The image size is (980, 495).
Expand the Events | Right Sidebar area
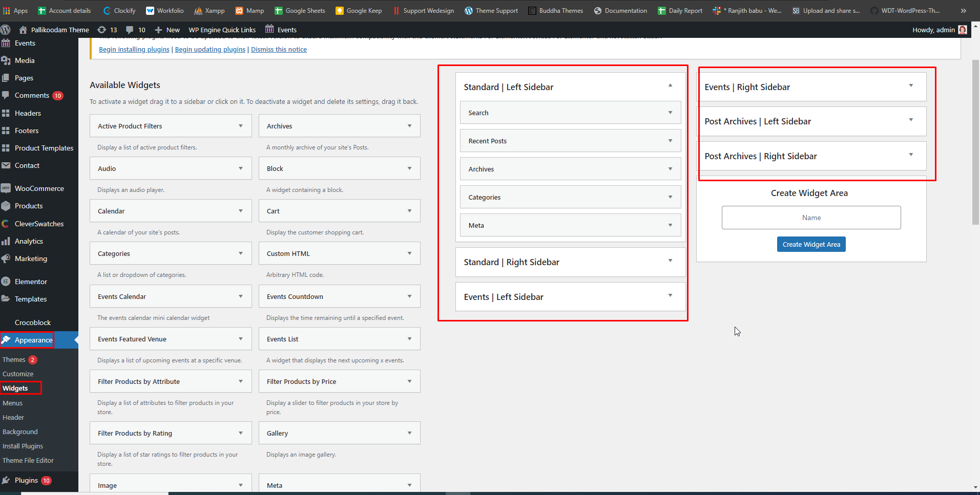pos(911,85)
